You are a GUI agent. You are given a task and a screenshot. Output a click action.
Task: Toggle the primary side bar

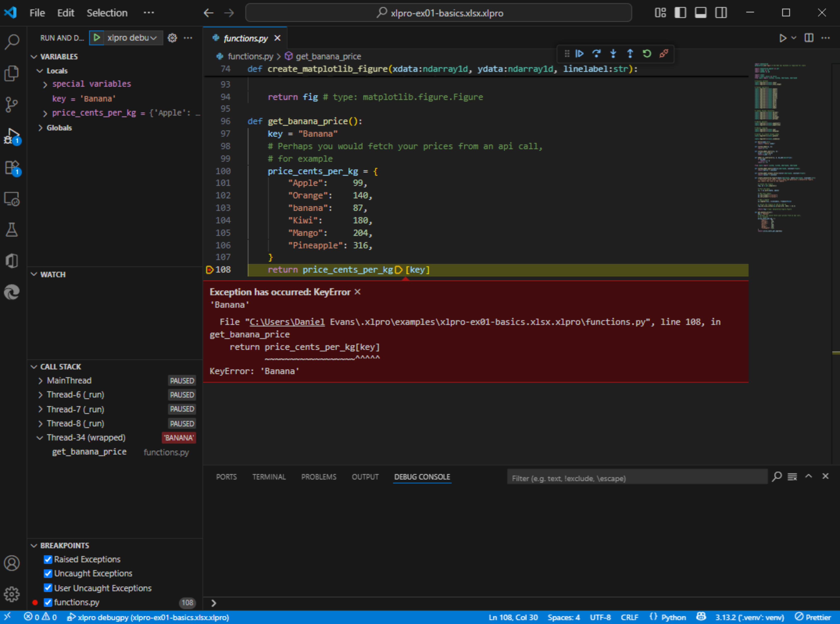[680, 13]
